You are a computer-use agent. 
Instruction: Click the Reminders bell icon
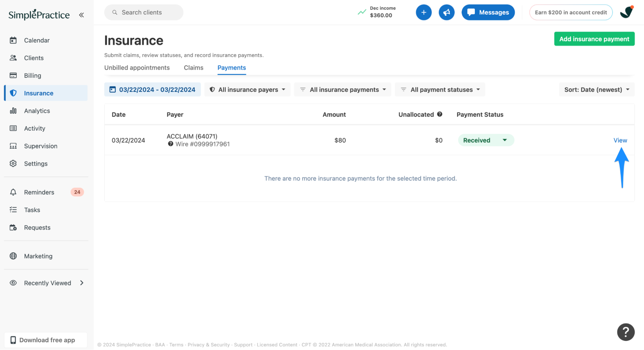point(13,192)
